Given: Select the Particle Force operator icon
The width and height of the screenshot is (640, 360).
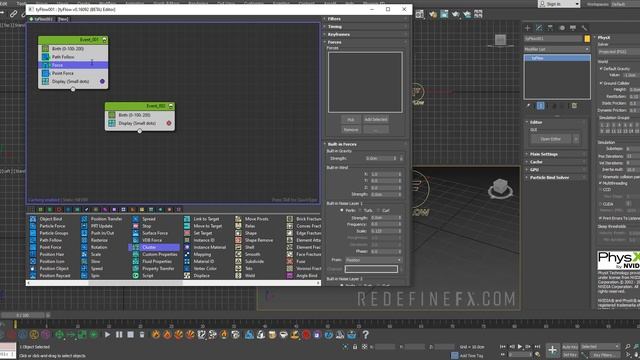Looking at the screenshot, I should pos(33,226).
